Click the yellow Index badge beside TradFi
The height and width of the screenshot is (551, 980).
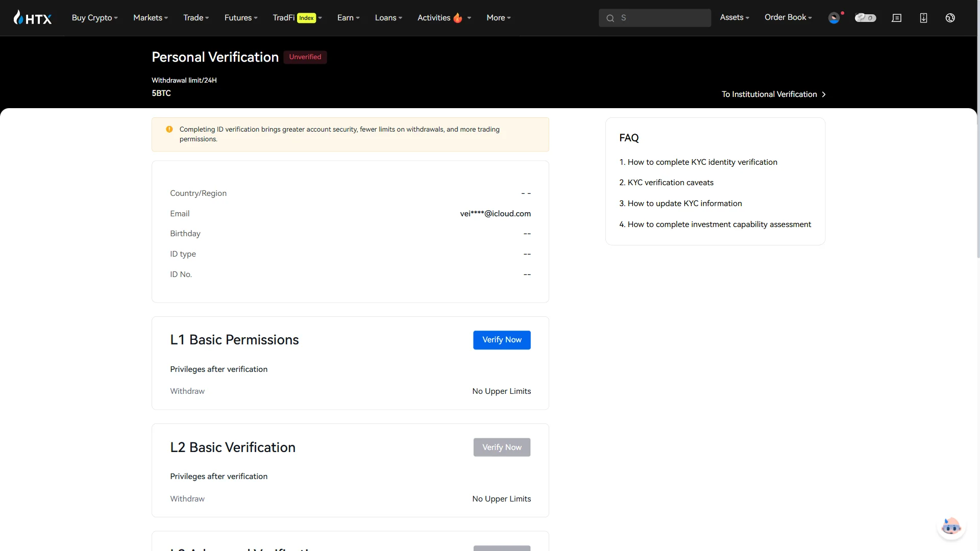tap(306, 18)
